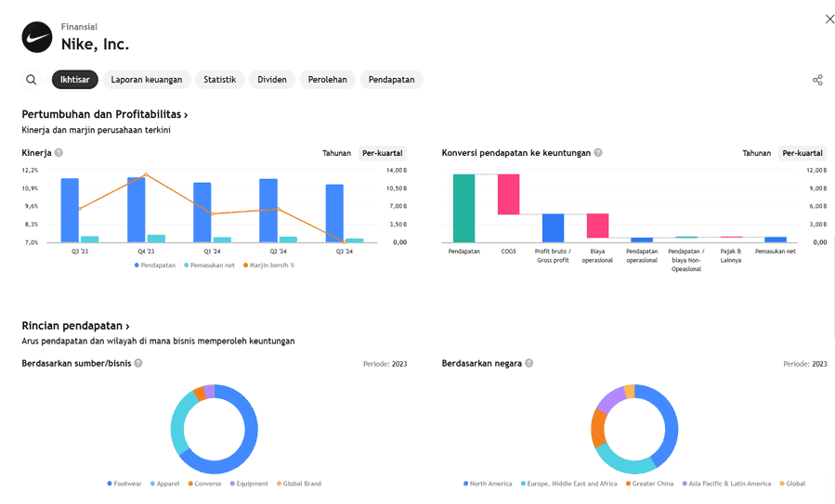Open Rincian pendapatan section link
The width and height of the screenshot is (835, 504).
pos(75,326)
